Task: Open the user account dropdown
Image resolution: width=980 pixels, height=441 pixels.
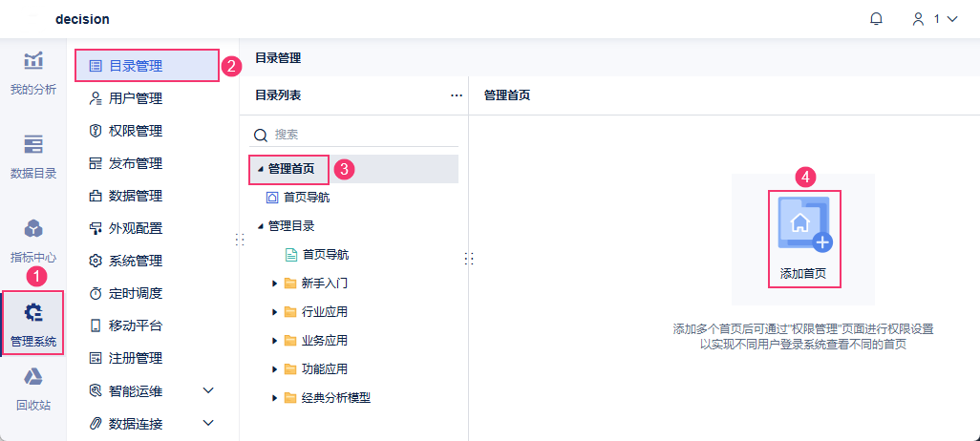Action: (934, 19)
